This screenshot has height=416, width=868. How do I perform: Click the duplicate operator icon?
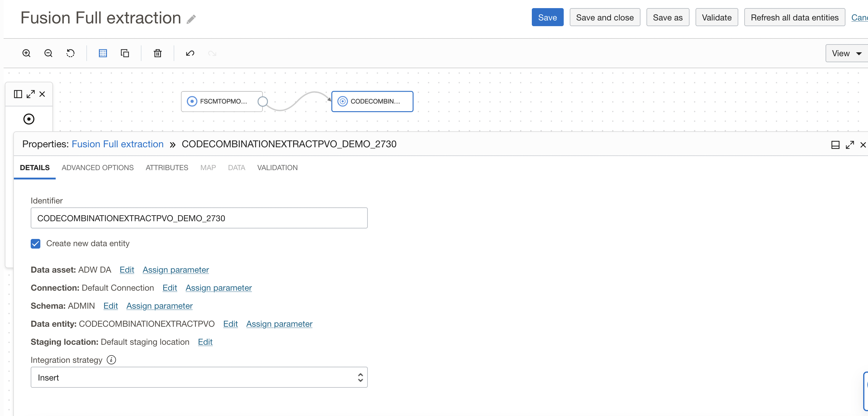125,53
